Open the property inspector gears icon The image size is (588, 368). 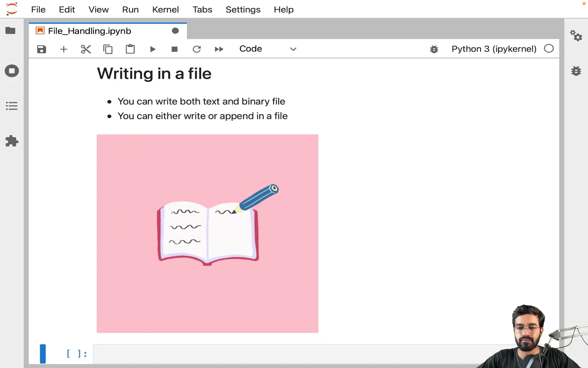coord(576,35)
